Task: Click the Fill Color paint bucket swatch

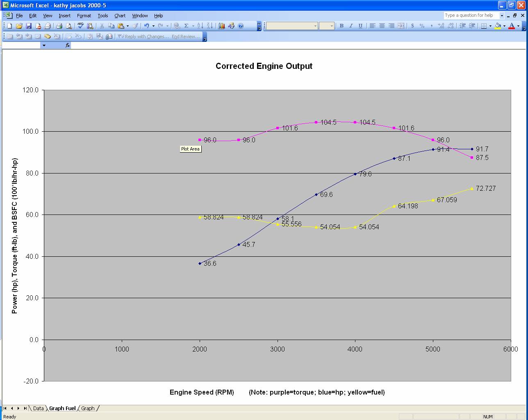Action: click(x=498, y=26)
